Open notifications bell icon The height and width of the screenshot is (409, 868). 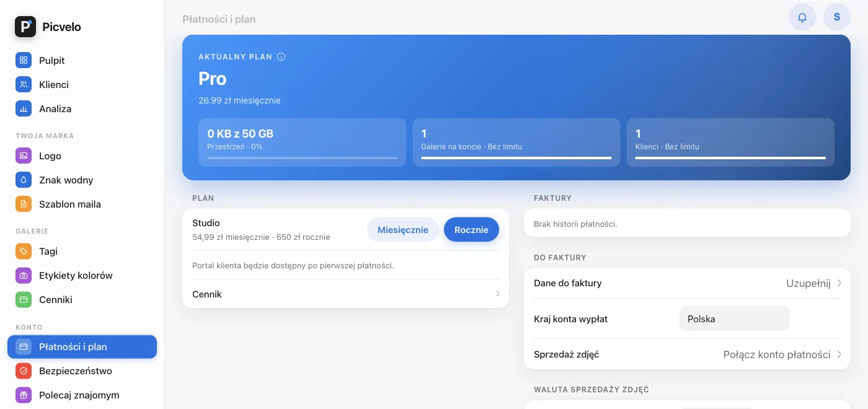802,17
